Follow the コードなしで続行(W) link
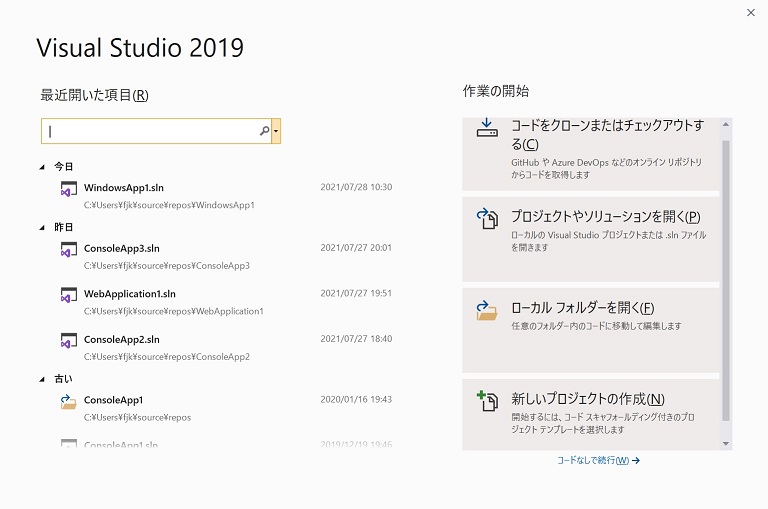Screen dimensions: 768x509 598,461
